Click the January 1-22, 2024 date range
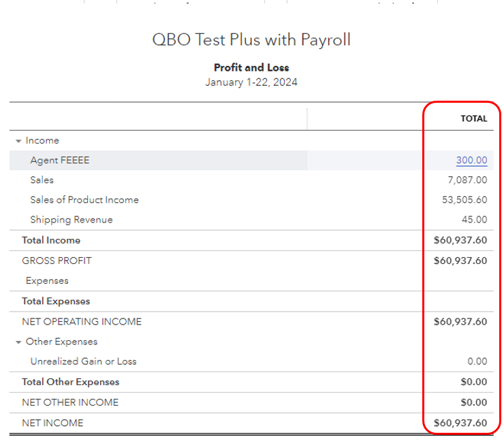 251,82
